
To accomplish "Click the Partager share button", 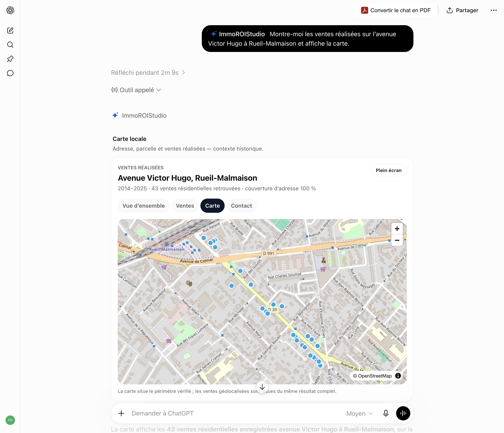I will pos(462,10).
